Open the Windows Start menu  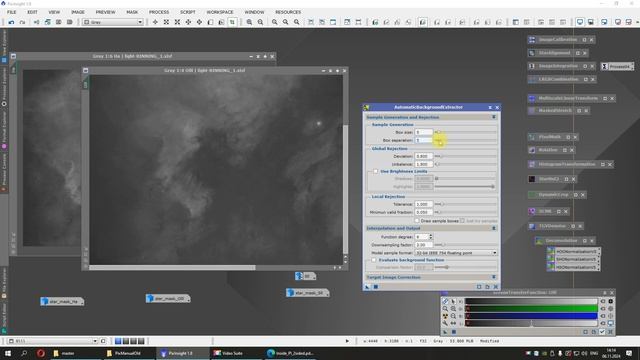coord(8,353)
